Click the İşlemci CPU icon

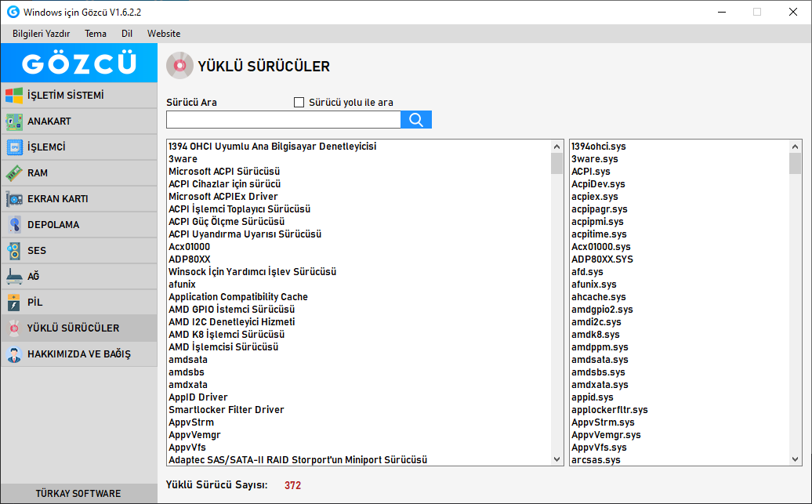click(14, 147)
